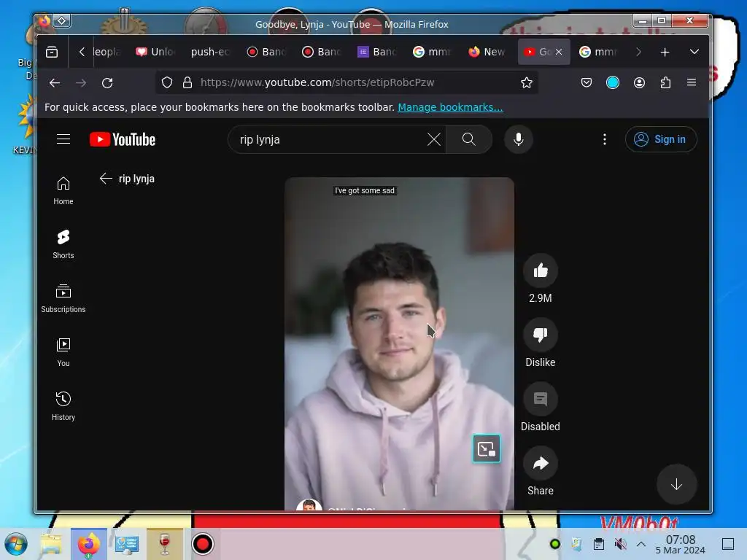Open the You section in sidebar
The image size is (747, 560).
click(63, 352)
